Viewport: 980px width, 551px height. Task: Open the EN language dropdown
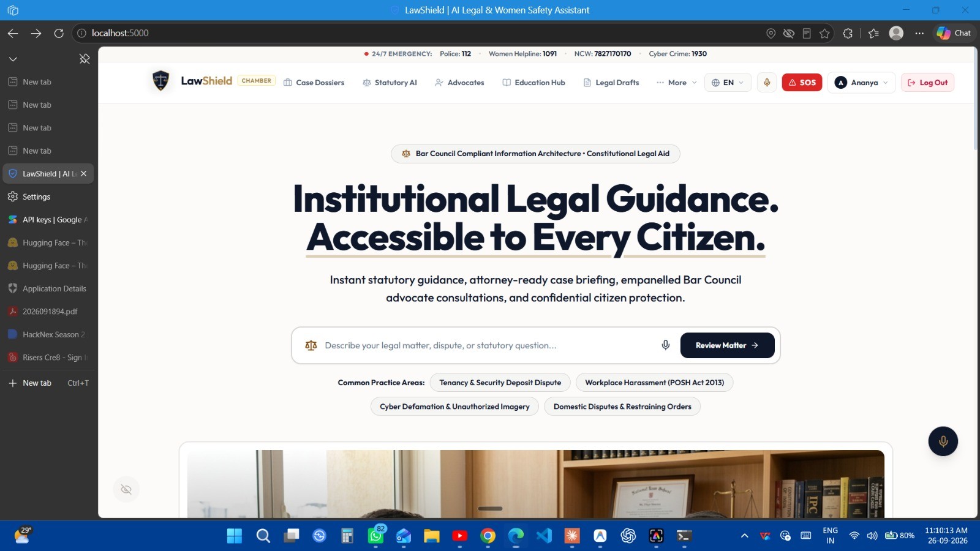728,83
